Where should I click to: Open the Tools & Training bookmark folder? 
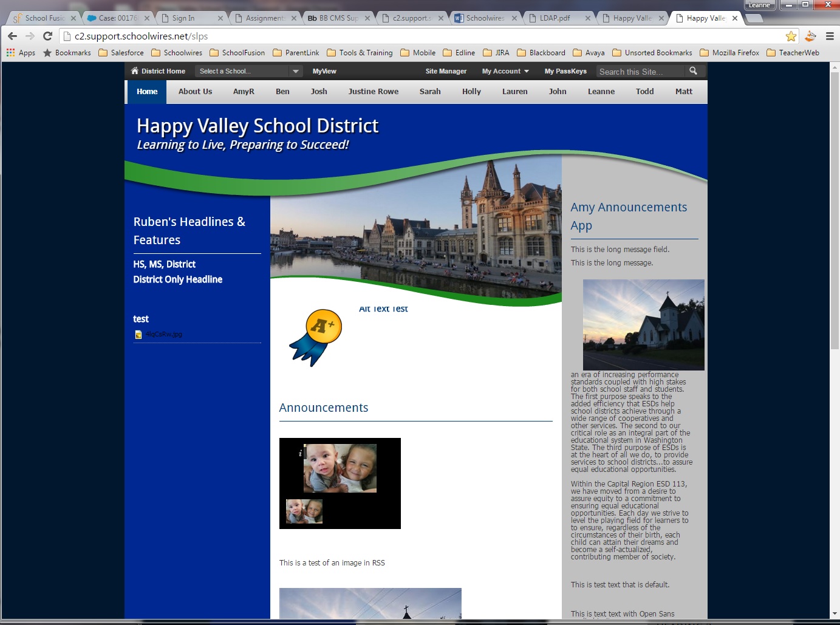(360, 53)
